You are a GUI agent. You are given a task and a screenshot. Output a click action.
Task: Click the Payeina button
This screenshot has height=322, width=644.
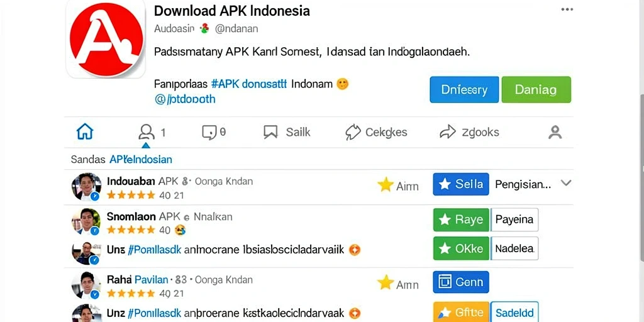[514, 219]
